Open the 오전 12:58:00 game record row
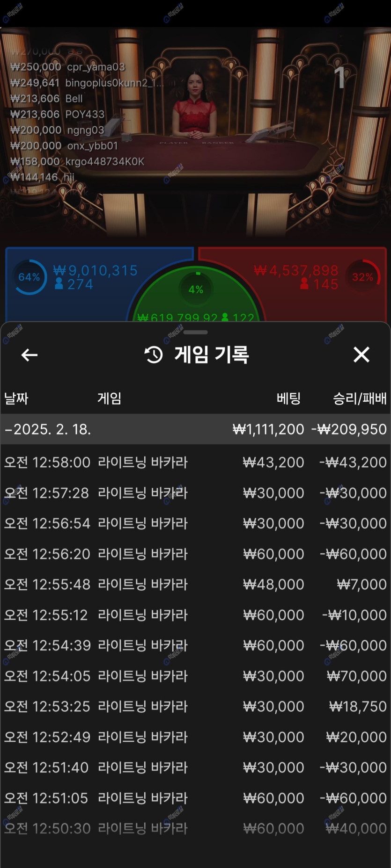This screenshot has width=391, height=868. click(195, 462)
